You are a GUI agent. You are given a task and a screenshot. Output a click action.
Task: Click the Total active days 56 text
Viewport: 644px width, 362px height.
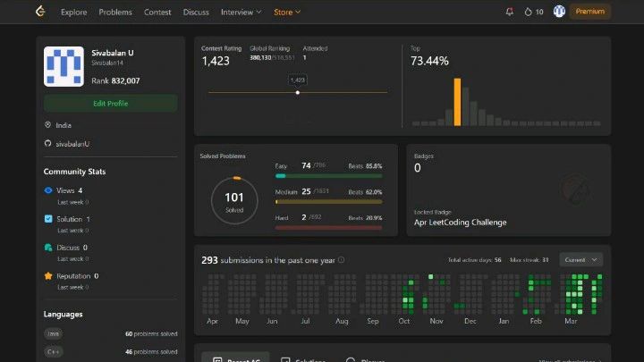[x=474, y=260]
